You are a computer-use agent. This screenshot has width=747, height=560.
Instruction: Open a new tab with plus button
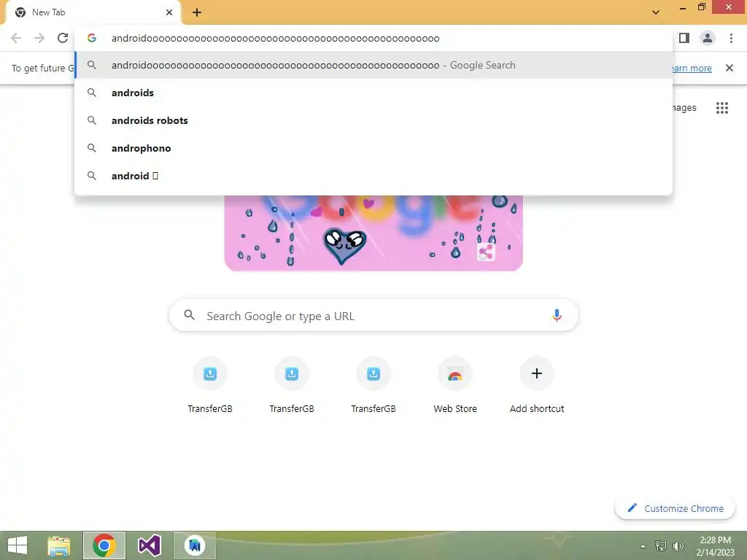(197, 12)
